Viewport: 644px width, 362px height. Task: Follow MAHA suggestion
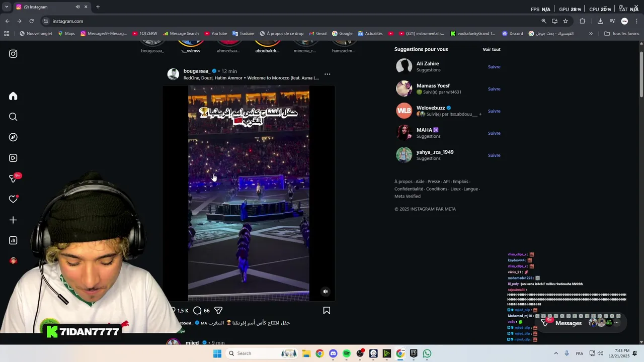point(494,133)
